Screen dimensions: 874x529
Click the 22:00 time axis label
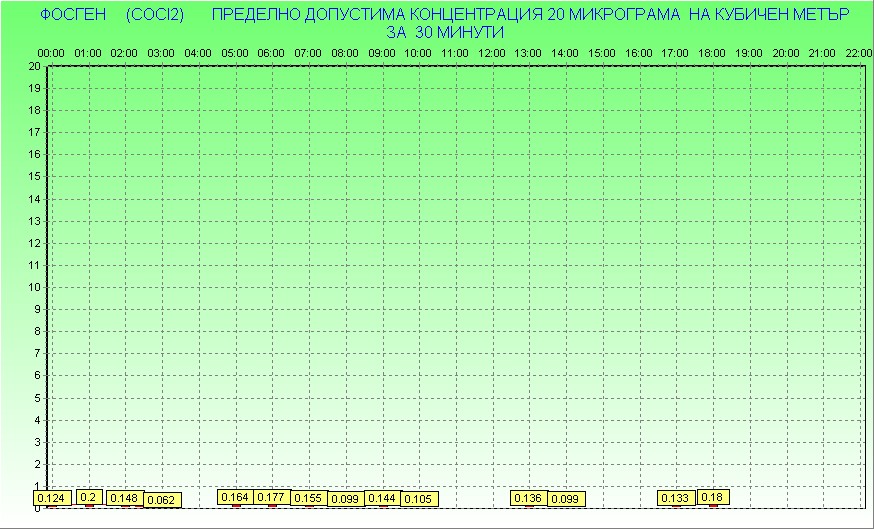(858, 52)
